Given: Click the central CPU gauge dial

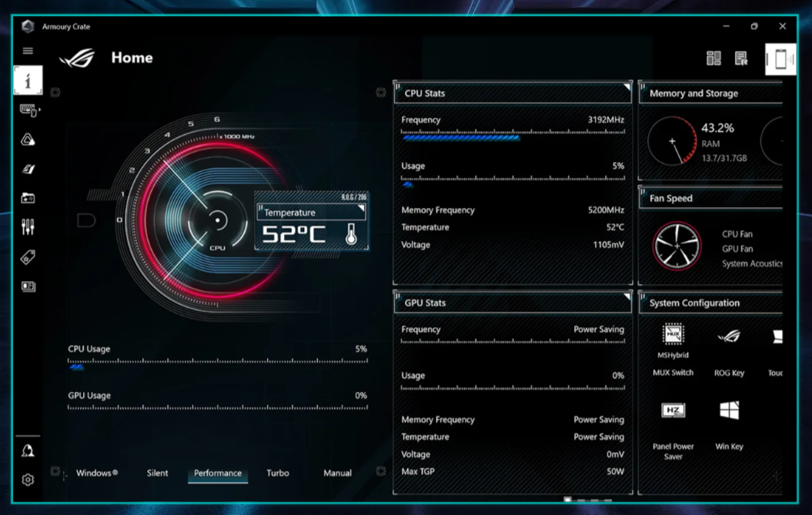Looking at the screenshot, I should pyautogui.click(x=218, y=221).
